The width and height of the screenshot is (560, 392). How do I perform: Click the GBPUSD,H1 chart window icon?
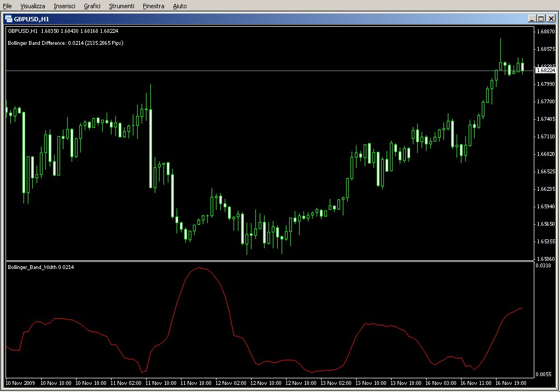coord(9,19)
